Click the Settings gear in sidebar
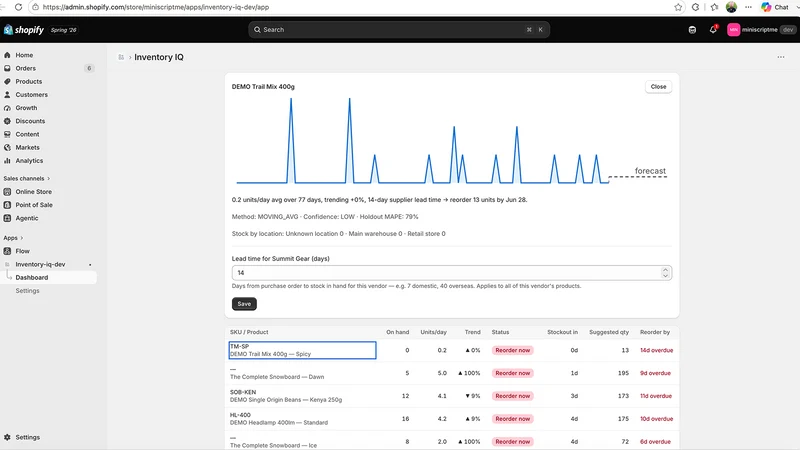The image size is (800, 450). point(7,437)
